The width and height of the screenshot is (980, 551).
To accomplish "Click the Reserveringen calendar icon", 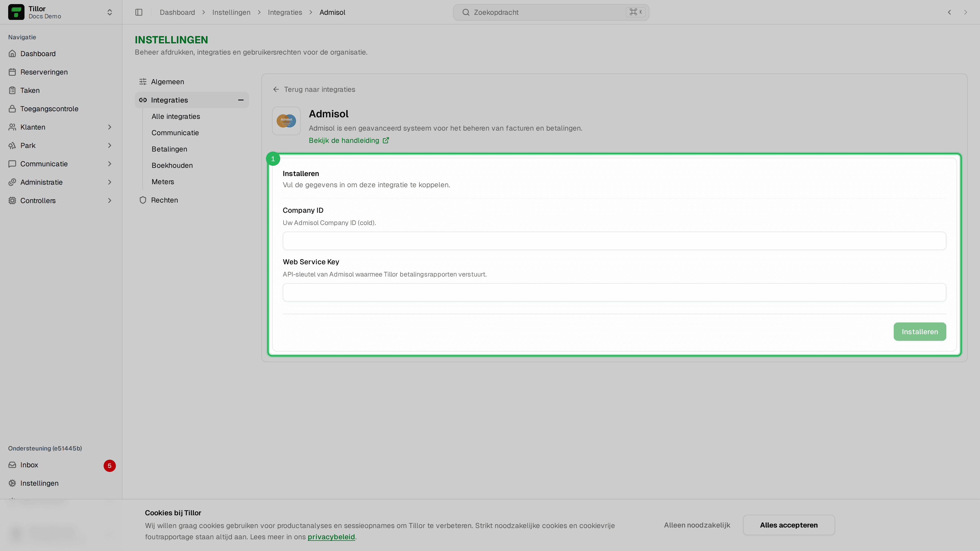I will pyautogui.click(x=12, y=72).
